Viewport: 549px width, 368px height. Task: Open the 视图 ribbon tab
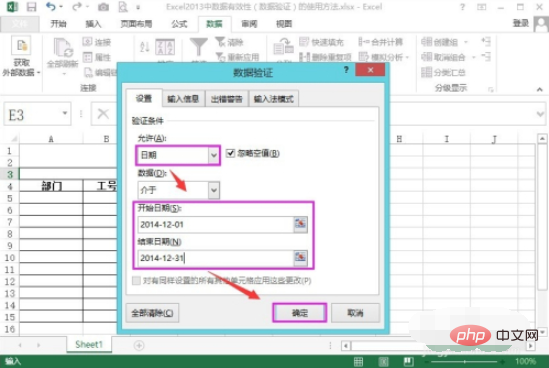(x=284, y=24)
